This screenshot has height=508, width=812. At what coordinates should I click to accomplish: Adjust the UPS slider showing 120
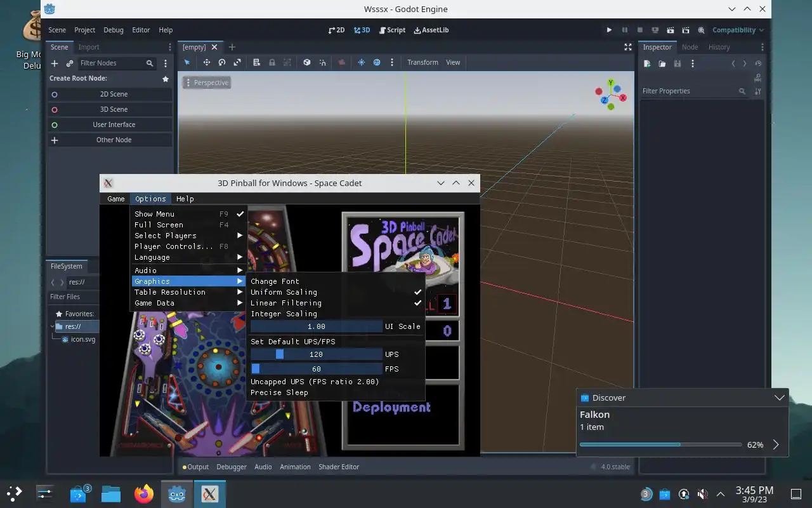coord(317,354)
